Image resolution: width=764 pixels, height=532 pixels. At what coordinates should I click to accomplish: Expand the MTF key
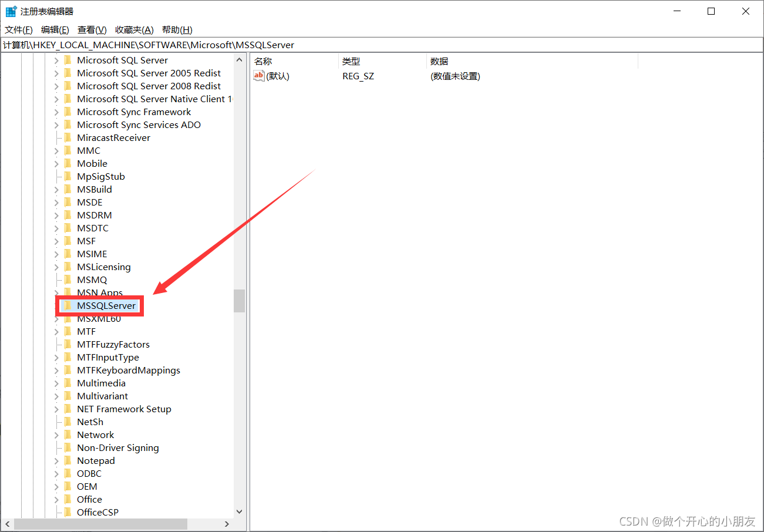point(56,332)
